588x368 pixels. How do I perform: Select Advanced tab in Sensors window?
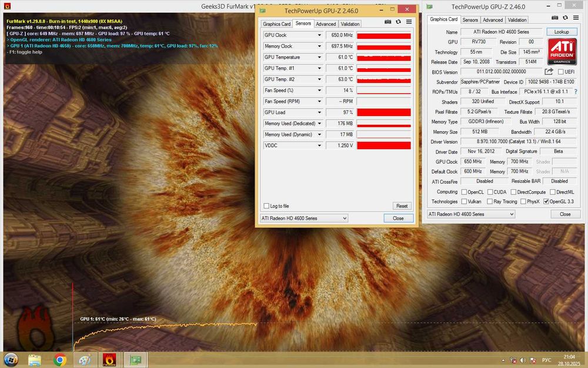[x=326, y=24]
